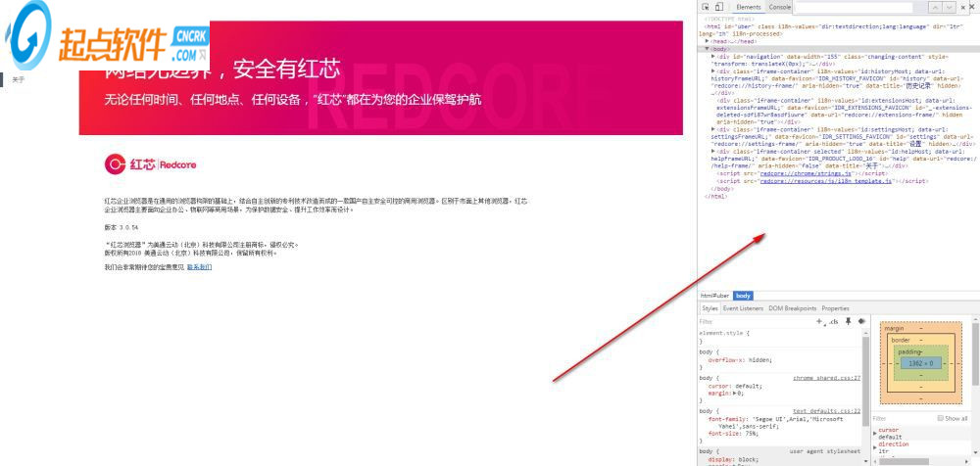This screenshot has height=466, width=980.
Task: Select the font-family declaration line
Action: tap(775, 423)
